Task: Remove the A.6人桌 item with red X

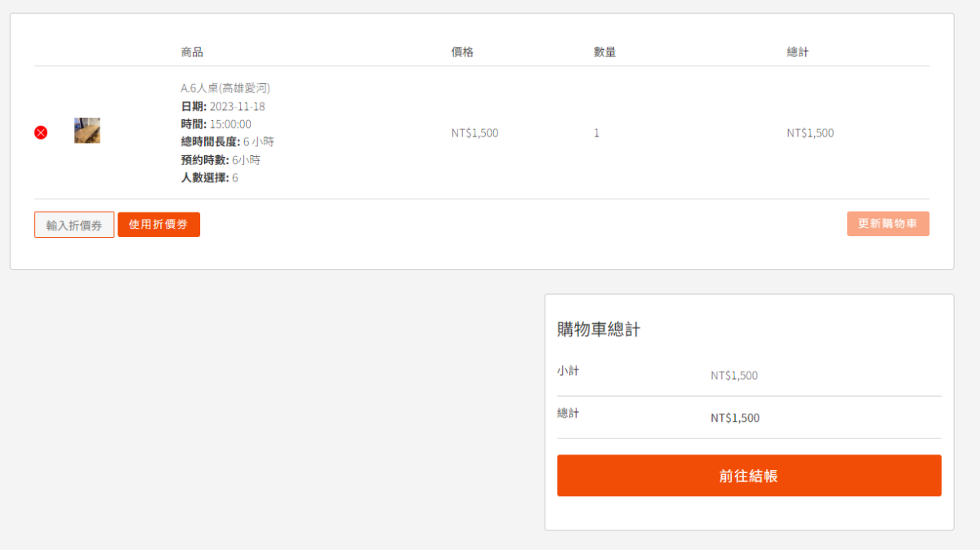Action: pyautogui.click(x=41, y=132)
